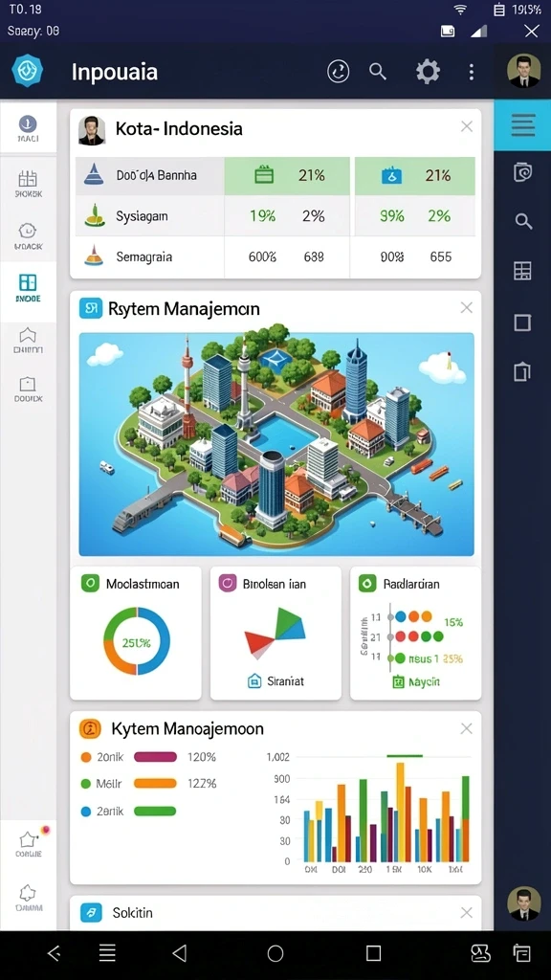This screenshot has width=551, height=980.
Task: Click the Moclastmoan donut chart
Action: (136, 641)
